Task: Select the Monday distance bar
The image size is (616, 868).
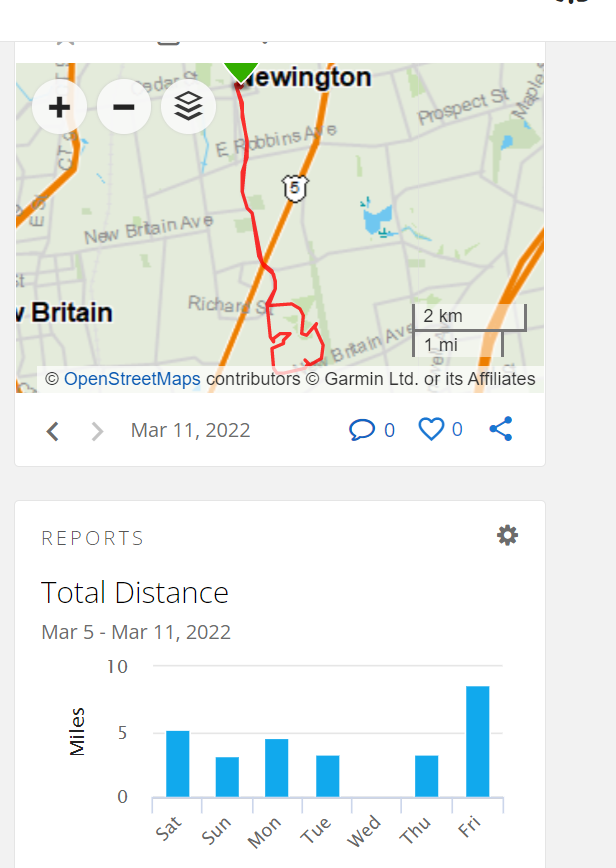Action: tap(277, 768)
